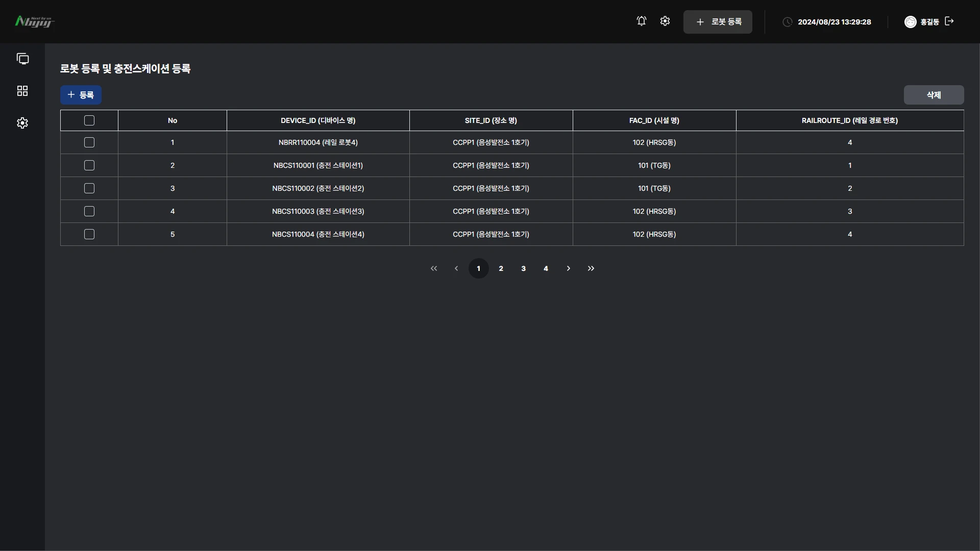Click the FAC_ID column header
Viewport: 980px width, 551px height.
654,120
